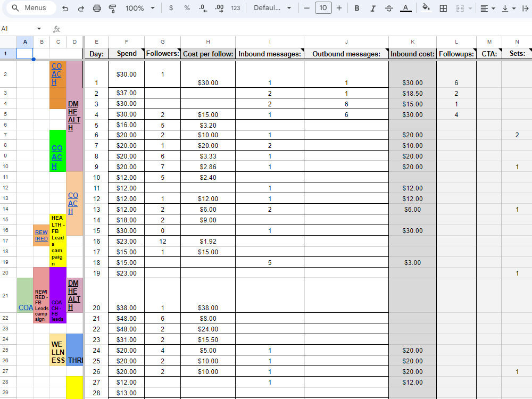The height and width of the screenshot is (399, 532).
Task: Decrease font size with minus button
Action: [307, 8]
